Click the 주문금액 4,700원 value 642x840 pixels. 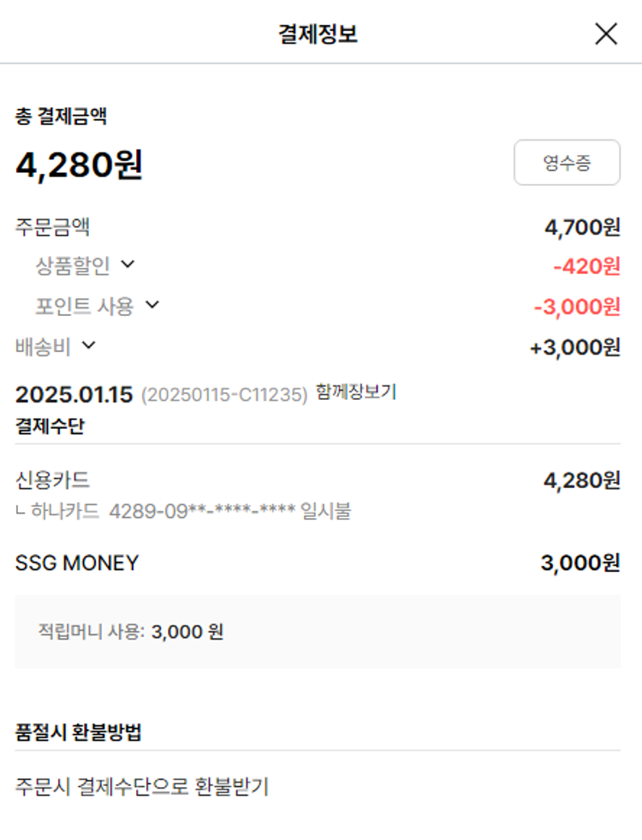582,228
